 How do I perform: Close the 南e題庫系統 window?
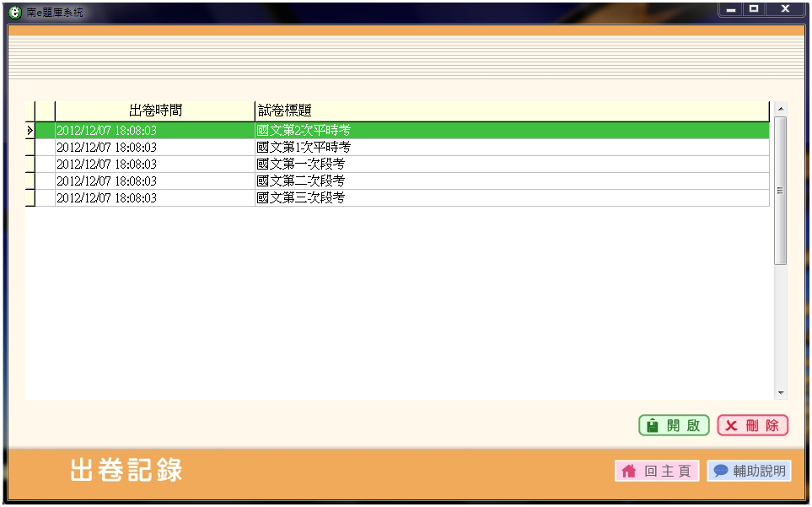[785, 9]
